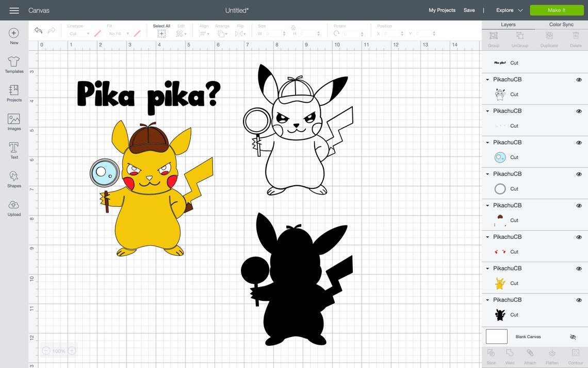
Task: Collapse the PikachuCB brown hat group
Action: [x=487, y=205]
